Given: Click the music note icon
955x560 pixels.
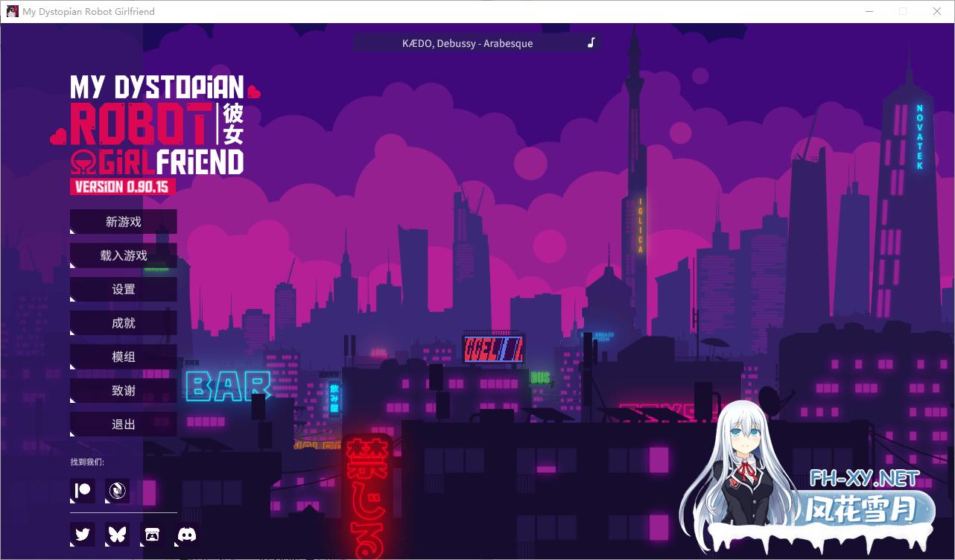Looking at the screenshot, I should pyautogui.click(x=591, y=43).
